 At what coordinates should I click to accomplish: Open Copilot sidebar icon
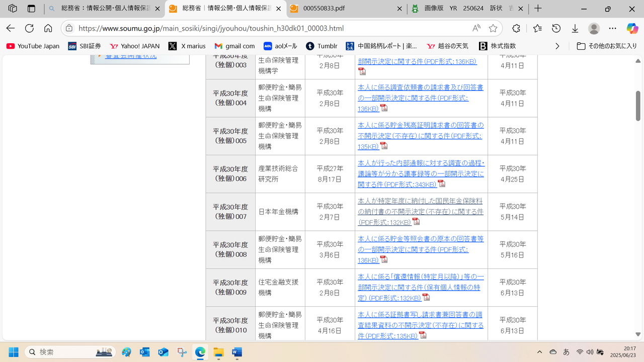click(x=632, y=29)
